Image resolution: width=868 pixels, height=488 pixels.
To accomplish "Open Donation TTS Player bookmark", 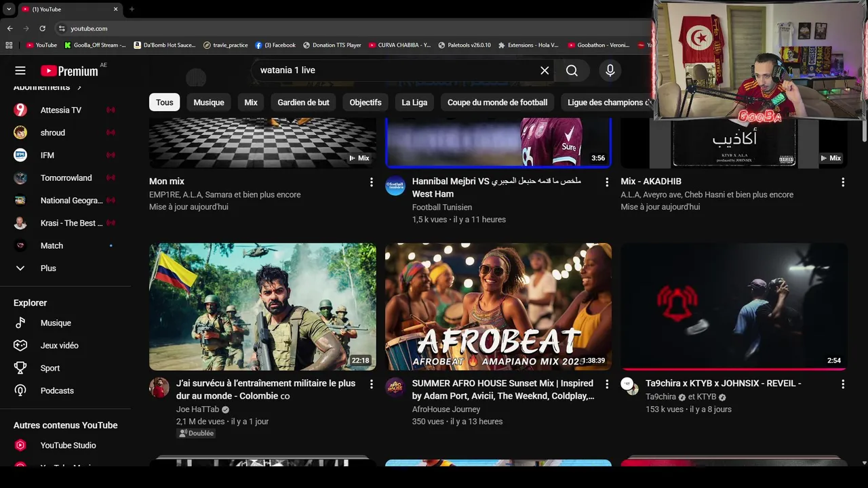I will pyautogui.click(x=332, y=45).
